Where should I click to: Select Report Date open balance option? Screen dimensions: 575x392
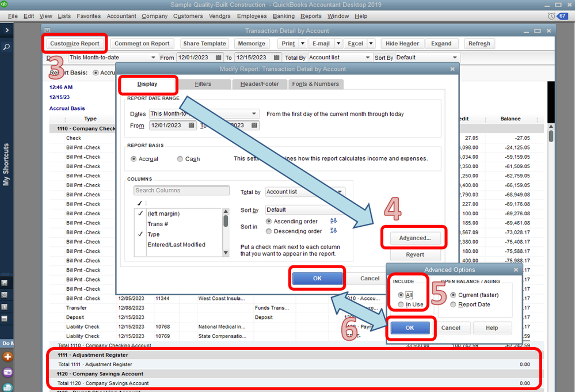pos(453,305)
